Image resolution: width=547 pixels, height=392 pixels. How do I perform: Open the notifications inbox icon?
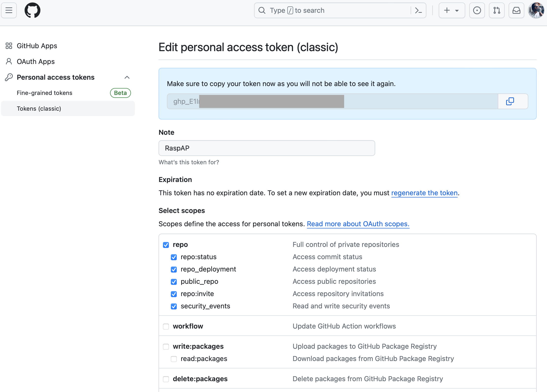(516, 10)
